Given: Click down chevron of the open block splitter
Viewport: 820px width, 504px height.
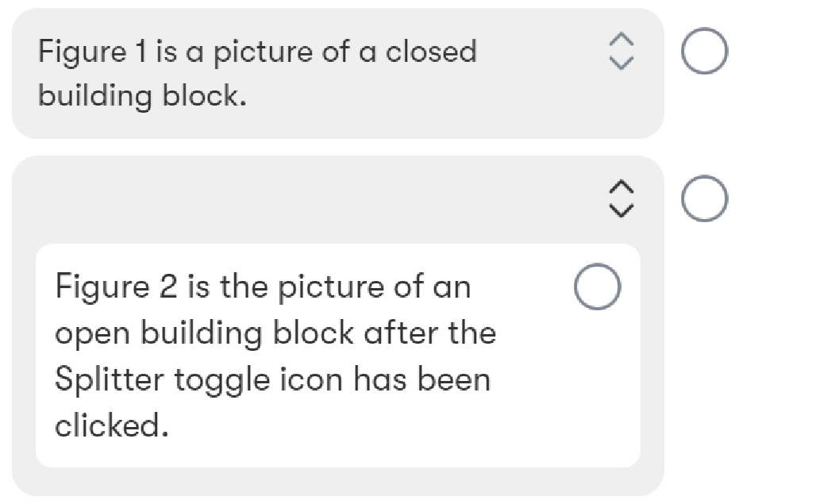Looking at the screenshot, I should [x=622, y=210].
